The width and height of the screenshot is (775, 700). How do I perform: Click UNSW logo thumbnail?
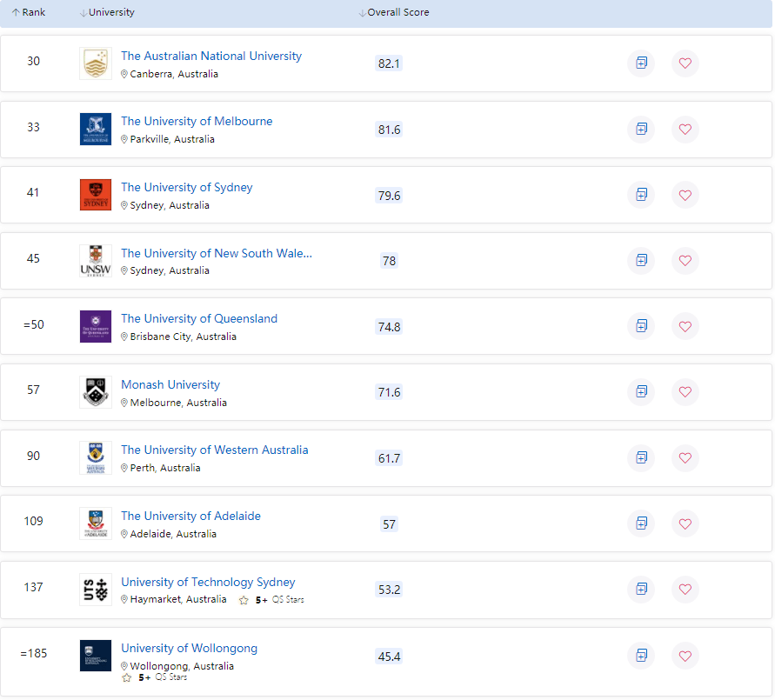(96, 260)
